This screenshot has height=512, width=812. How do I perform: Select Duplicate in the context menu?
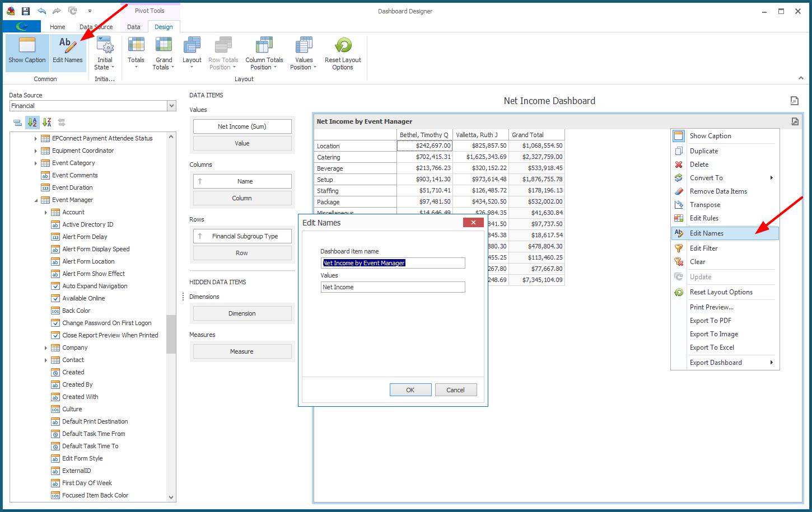(725, 151)
